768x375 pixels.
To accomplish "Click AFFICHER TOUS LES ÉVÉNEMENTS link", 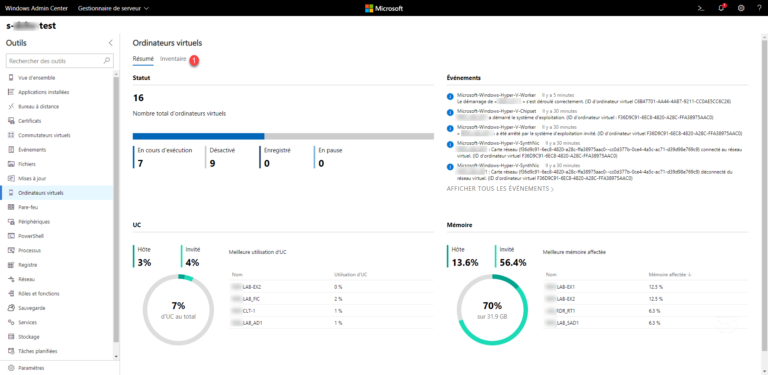I will pos(501,188).
